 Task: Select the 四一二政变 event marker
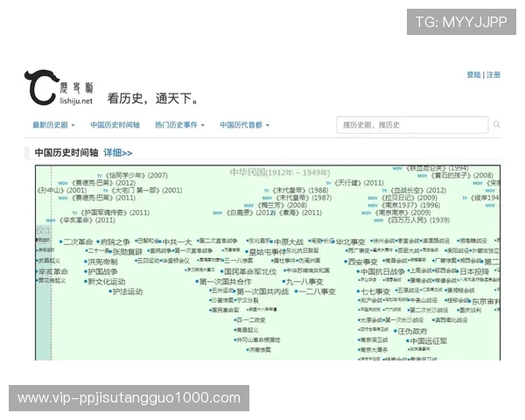click(251, 320)
